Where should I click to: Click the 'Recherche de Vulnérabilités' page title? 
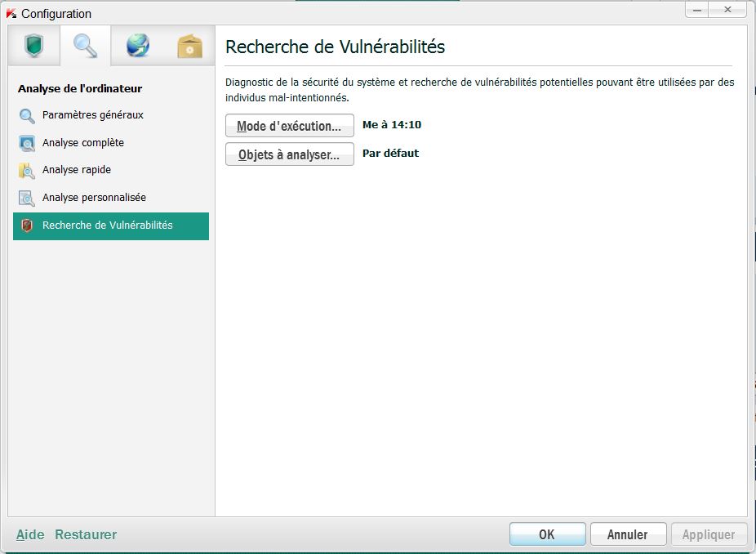[x=335, y=47]
